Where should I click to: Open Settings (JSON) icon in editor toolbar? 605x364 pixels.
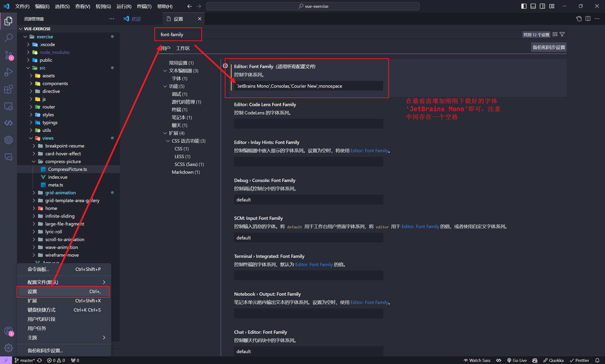click(579, 19)
